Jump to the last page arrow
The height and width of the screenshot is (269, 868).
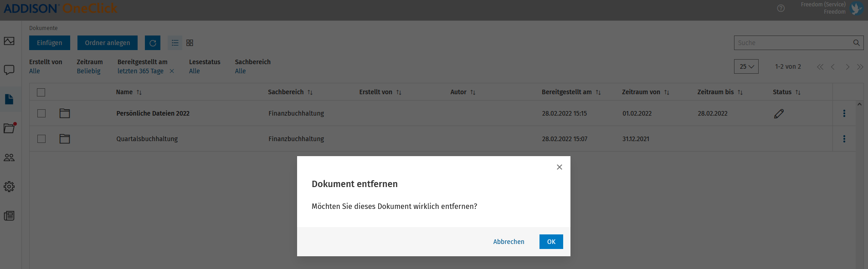860,67
